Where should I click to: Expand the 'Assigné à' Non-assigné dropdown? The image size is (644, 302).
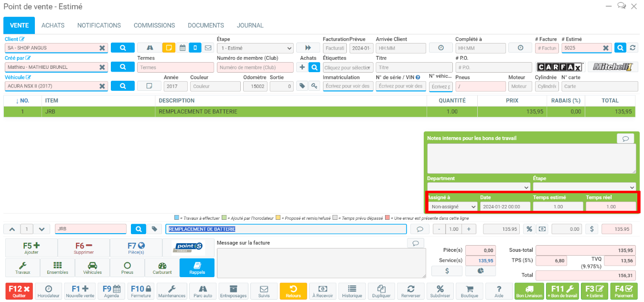tap(452, 206)
